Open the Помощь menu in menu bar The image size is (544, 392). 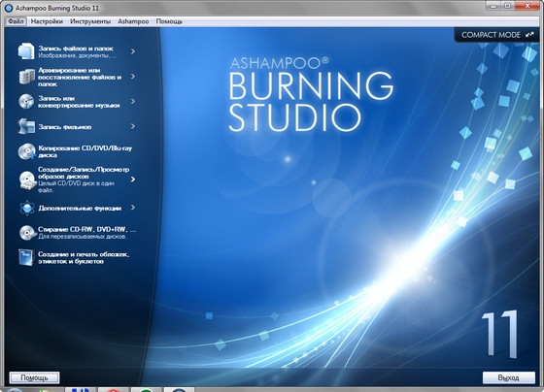pyautogui.click(x=169, y=21)
